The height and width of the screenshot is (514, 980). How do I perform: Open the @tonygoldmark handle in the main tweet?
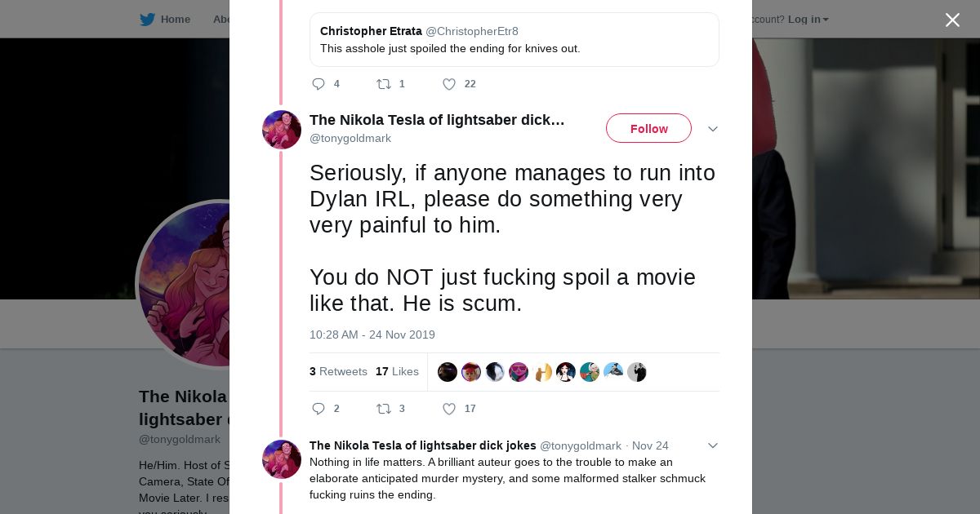[x=350, y=139]
